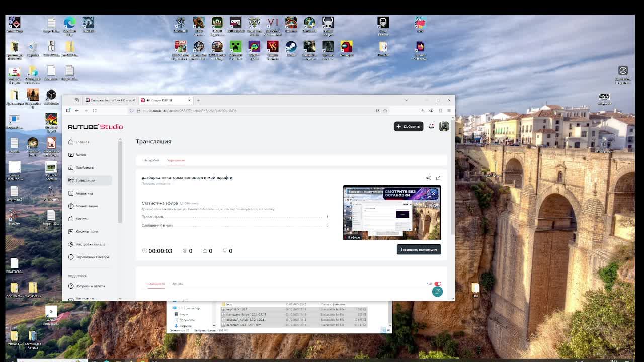
Task: Open Настройки канала in the sidebar
Action: [x=90, y=244]
